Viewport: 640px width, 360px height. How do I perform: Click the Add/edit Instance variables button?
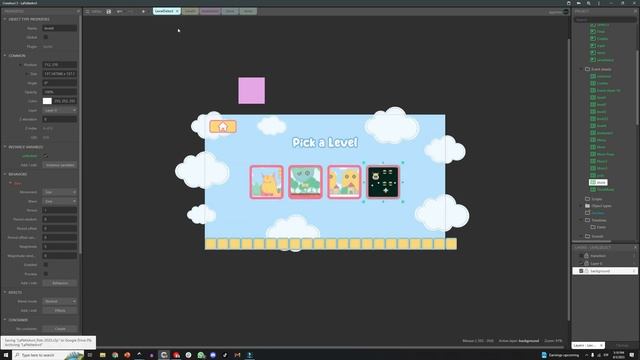click(60, 165)
